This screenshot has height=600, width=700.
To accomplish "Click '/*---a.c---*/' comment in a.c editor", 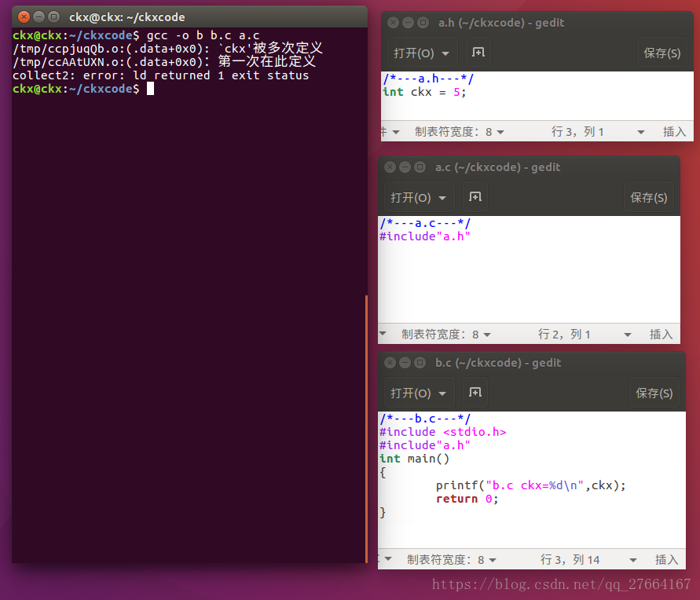I will click(424, 223).
